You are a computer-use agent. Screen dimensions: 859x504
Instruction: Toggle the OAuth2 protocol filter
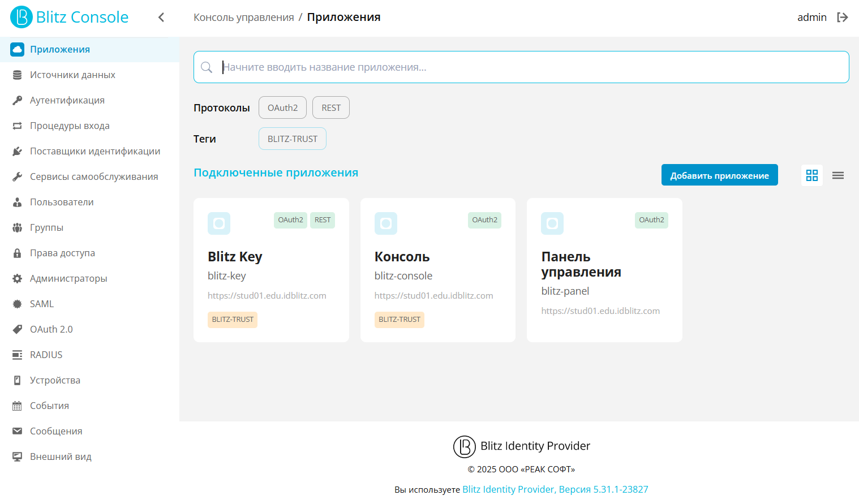[x=282, y=107]
